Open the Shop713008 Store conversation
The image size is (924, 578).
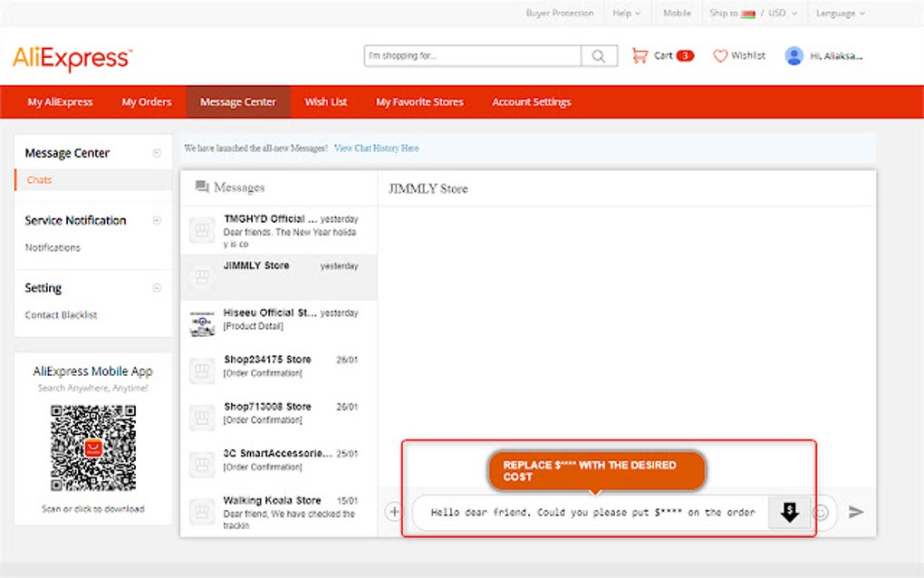click(279, 418)
